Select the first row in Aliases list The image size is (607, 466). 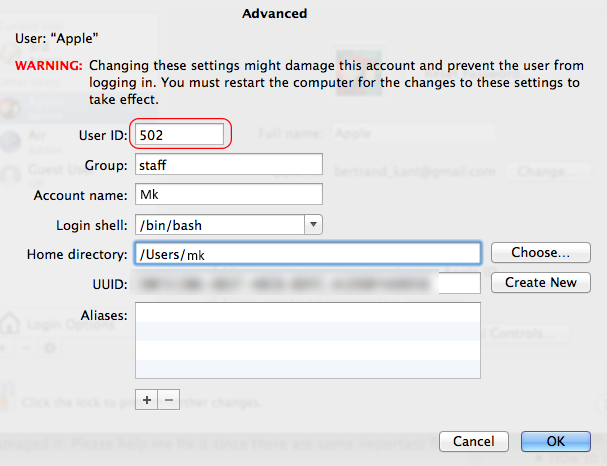coord(307,315)
